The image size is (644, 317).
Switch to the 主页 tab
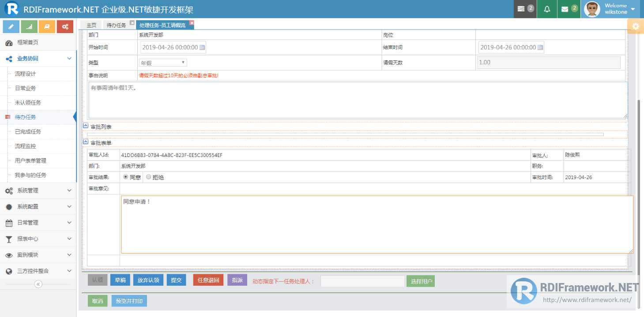pos(91,26)
